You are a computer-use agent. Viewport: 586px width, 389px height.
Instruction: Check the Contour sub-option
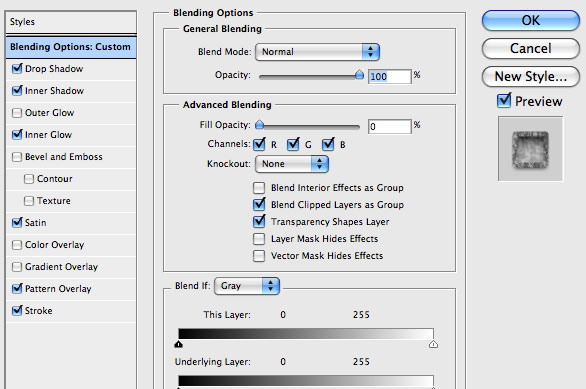click(x=29, y=179)
